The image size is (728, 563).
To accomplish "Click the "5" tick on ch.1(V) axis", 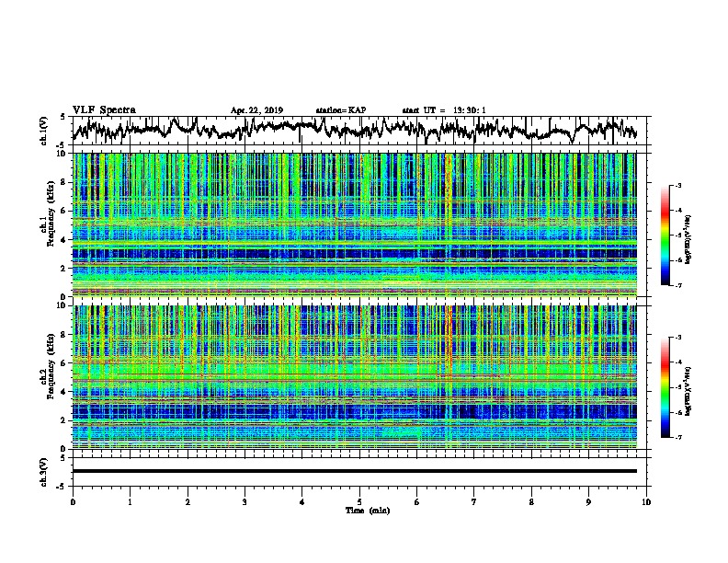I will [63, 118].
